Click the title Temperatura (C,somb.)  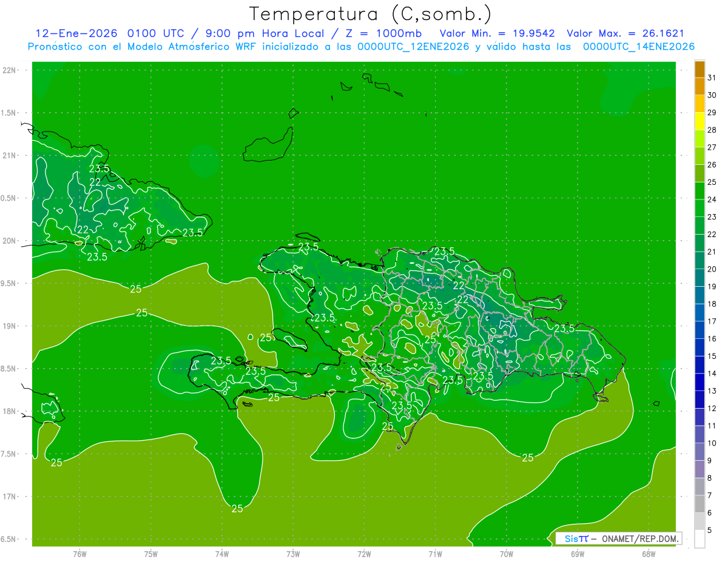point(370,15)
